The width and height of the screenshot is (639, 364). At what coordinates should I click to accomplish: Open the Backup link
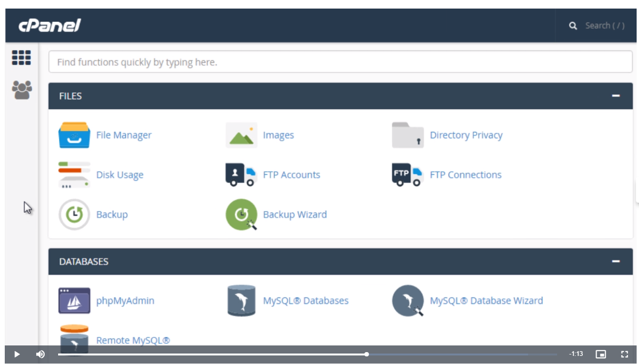coord(112,215)
